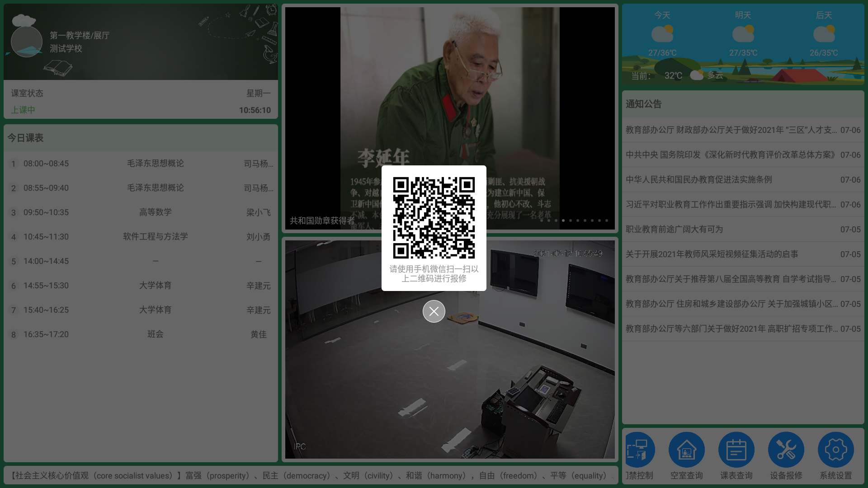Click forecast 26/35℃ for 后天
This screenshot has width=868, height=488.
pyautogui.click(x=824, y=53)
